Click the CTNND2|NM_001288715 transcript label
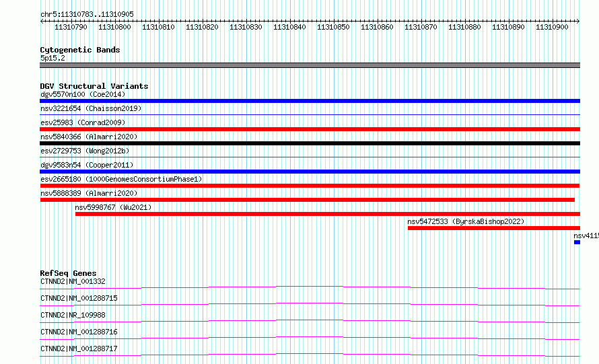599x364 pixels. 79,298
